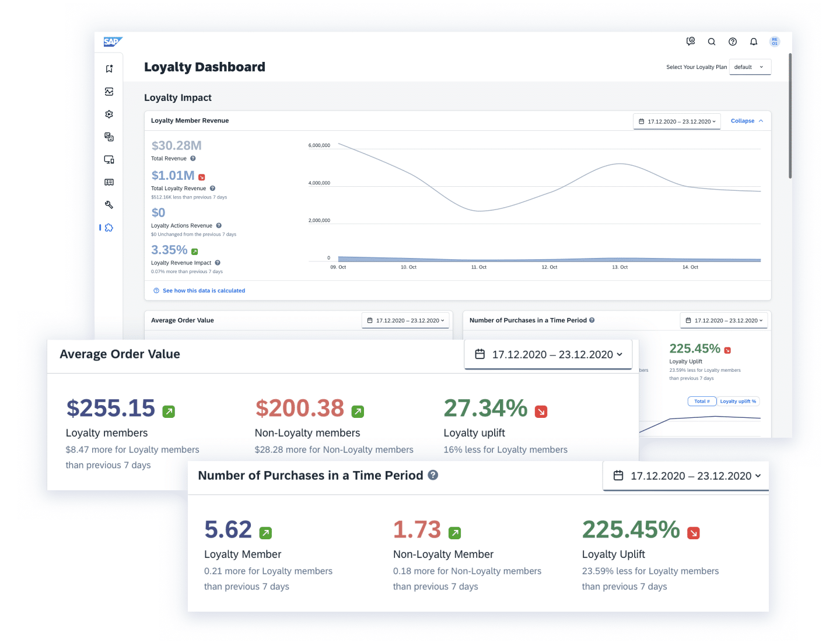Image resolution: width=840 pixels, height=642 pixels.
Task: Click the Total Revenue info tooltip icon
Action: (x=193, y=159)
